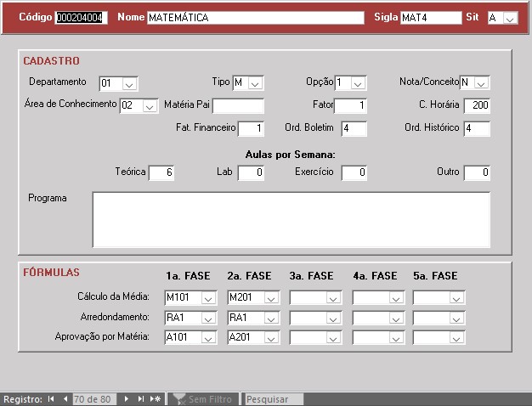Click the Lab weekly classes field

[x=251, y=172]
